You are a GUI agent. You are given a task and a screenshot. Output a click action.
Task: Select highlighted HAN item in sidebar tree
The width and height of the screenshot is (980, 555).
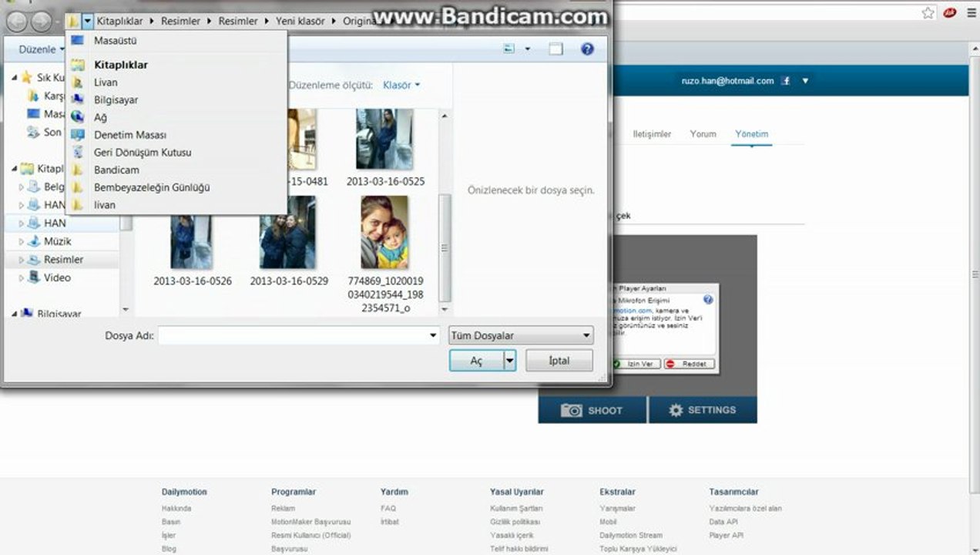55,223
